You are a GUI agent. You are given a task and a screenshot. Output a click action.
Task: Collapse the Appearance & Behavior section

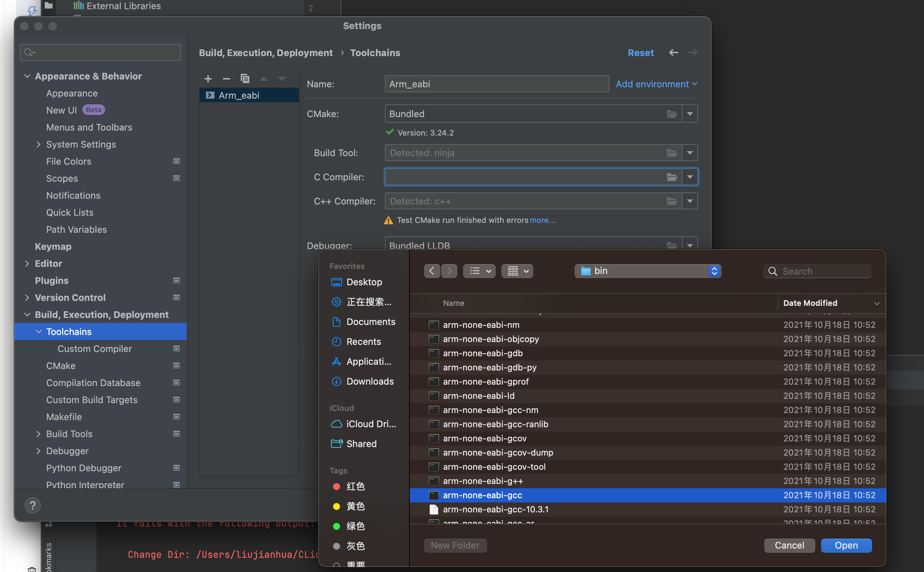point(27,76)
